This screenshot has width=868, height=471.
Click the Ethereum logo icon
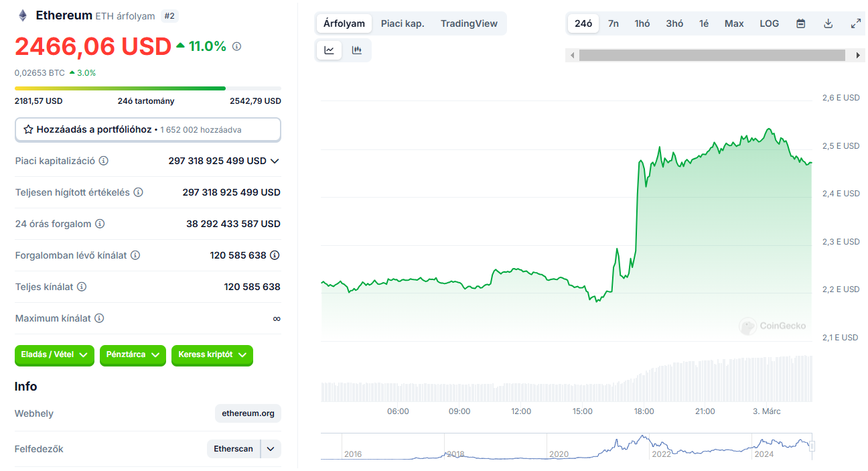click(x=23, y=15)
